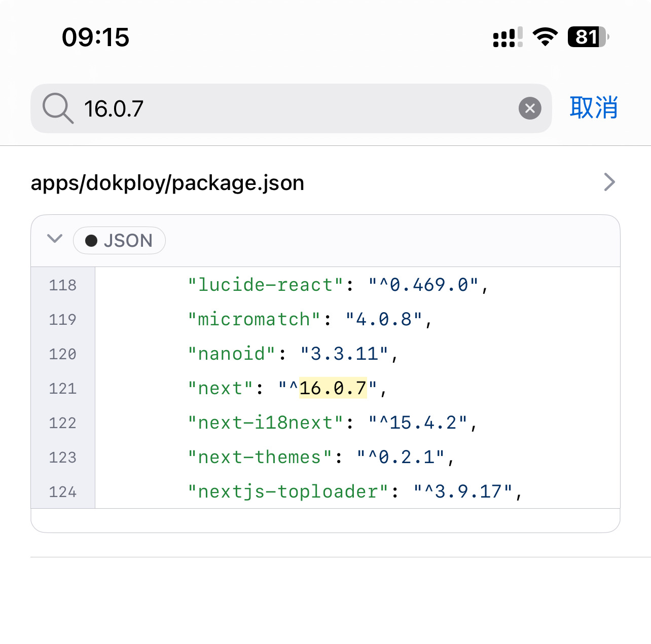
Task: Select line number 121 in the gutter
Action: tap(63, 389)
